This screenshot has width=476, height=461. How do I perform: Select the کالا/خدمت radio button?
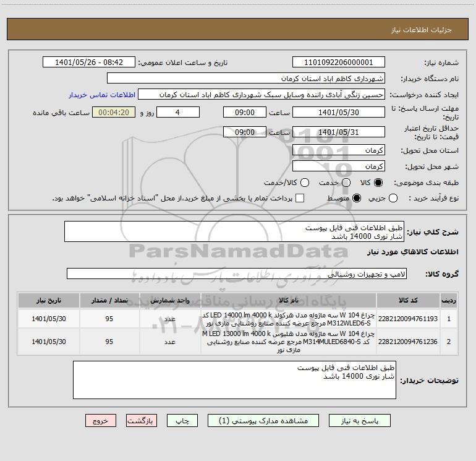tap(305, 183)
